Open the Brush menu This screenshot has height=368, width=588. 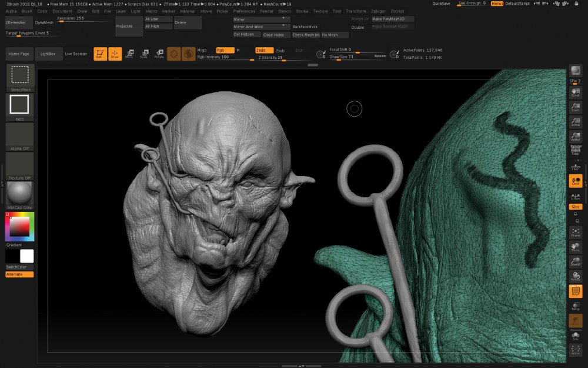click(26, 11)
